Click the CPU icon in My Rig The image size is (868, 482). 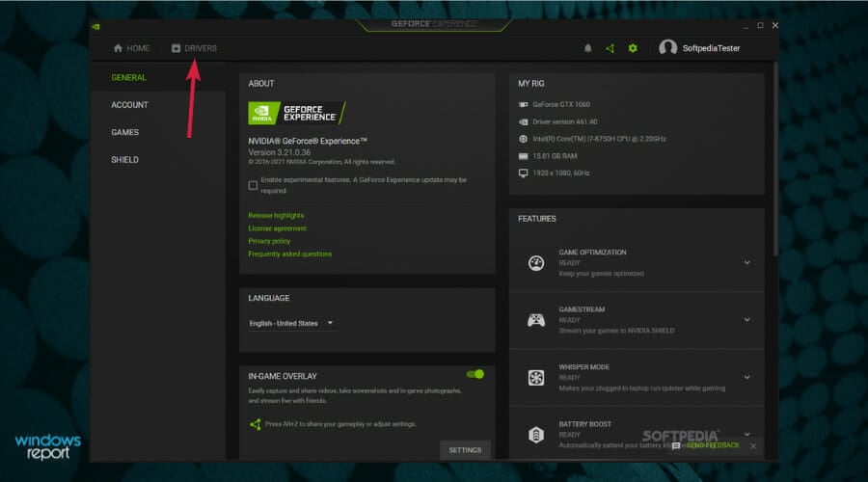pos(523,139)
